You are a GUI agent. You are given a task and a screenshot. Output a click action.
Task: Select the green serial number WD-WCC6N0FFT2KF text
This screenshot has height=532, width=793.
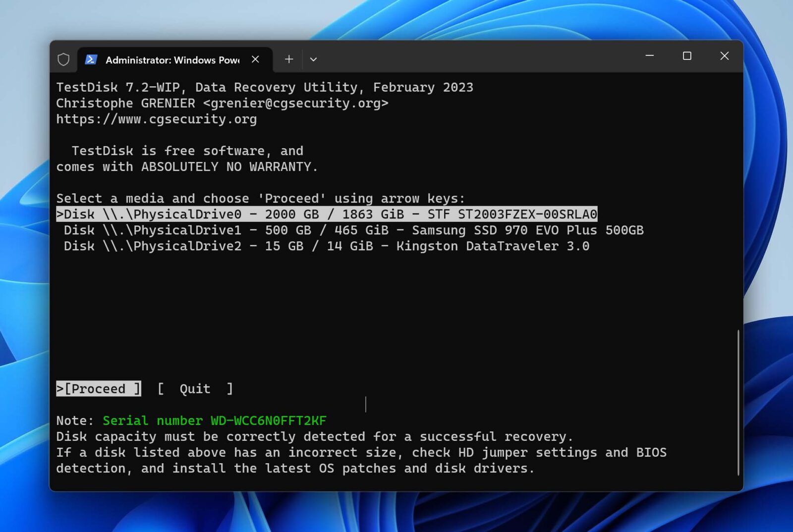pos(214,421)
